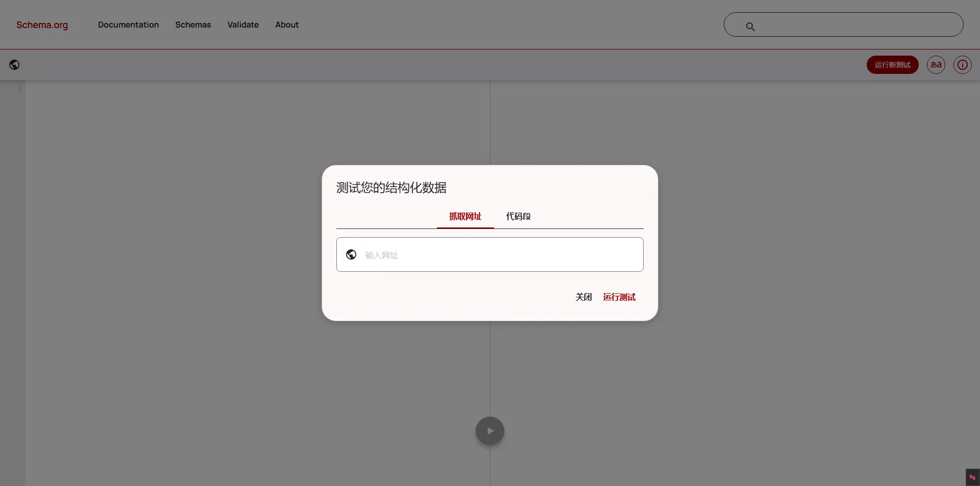The height and width of the screenshot is (486, 980).
Task: Click 关闭 to dismiss the dialog
Action: click(x=583, y=297)
